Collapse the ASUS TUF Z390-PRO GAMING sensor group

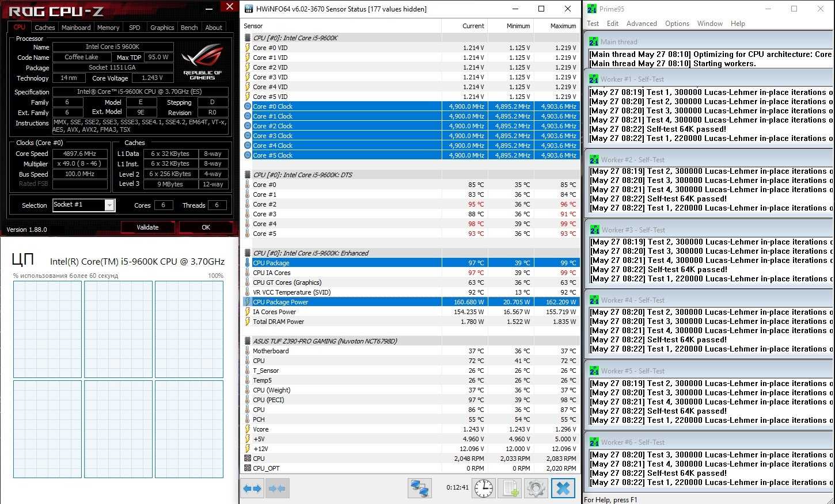pos(248,341)
